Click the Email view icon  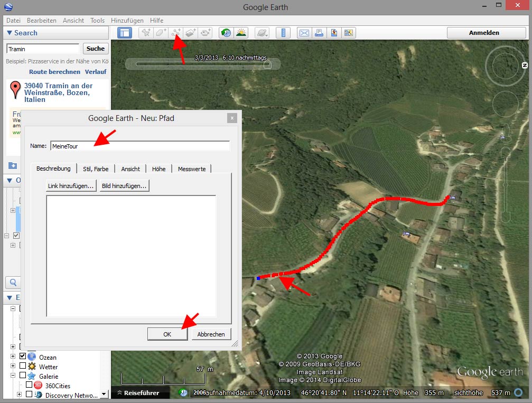pos(304,32)
